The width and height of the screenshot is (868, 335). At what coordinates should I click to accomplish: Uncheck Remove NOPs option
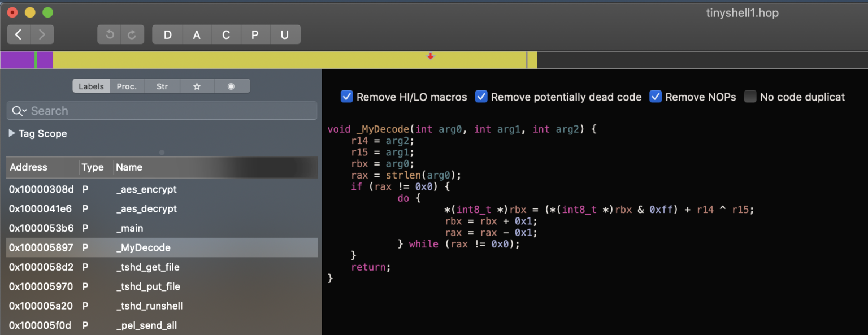point(656,97)
